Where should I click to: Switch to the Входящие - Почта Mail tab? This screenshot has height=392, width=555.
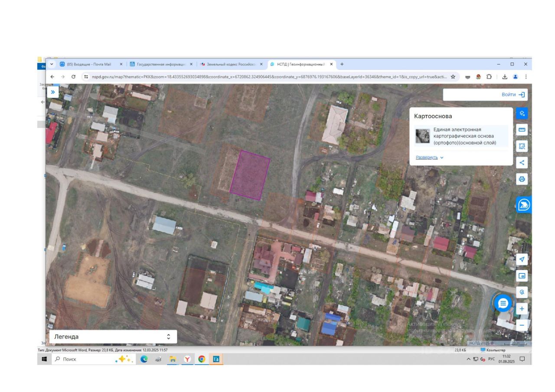point(88,64)
